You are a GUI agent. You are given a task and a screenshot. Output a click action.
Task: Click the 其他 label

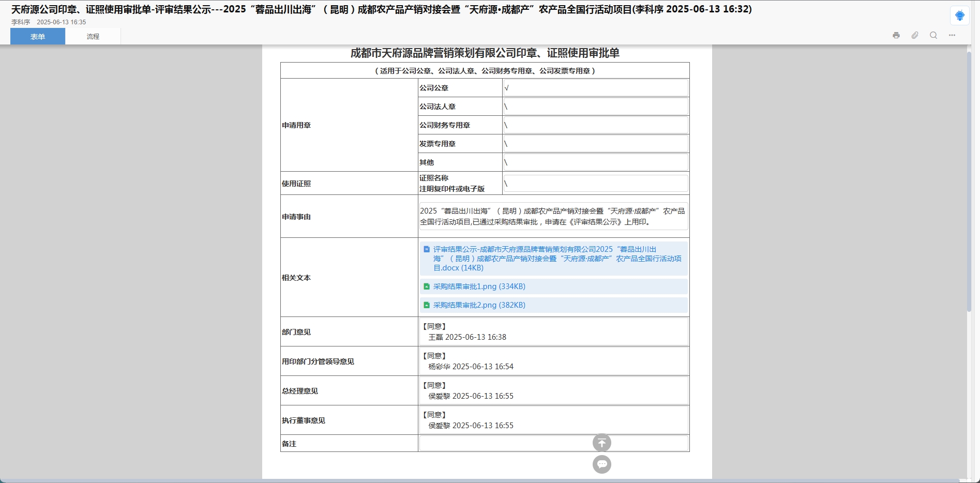pos(427,162)
